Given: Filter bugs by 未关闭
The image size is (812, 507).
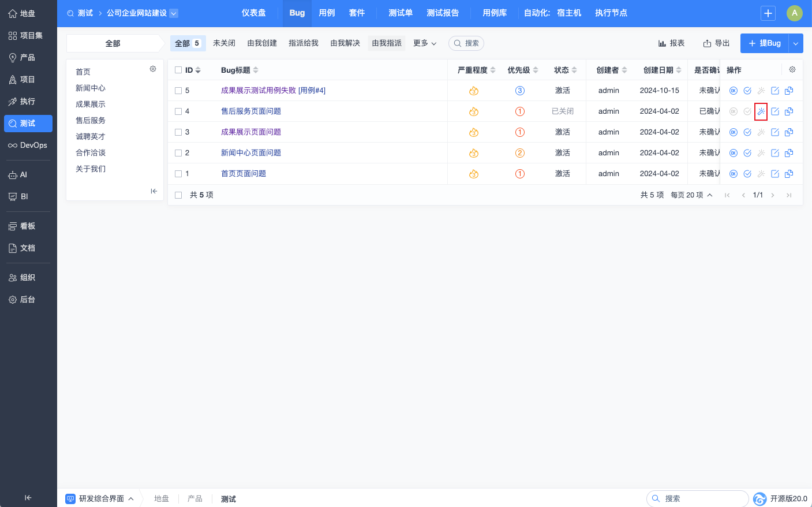Looking at the screenshot, I should click(224, 43).
